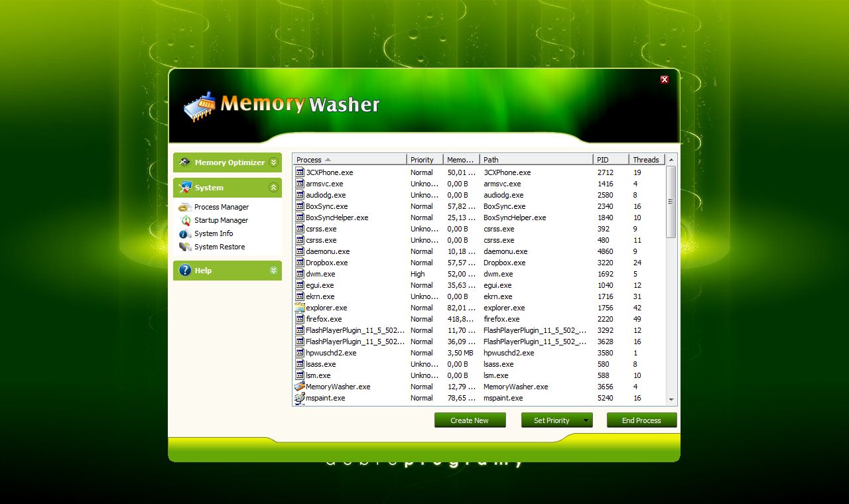Sort by the PID column header
The height and width of the screenshot is (504, 849).
611,160
